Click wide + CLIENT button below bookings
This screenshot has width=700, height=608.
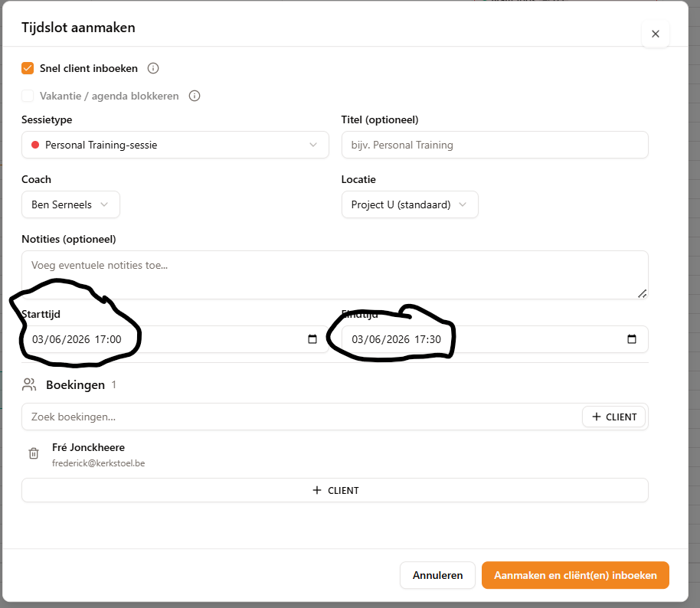point(335,490)
